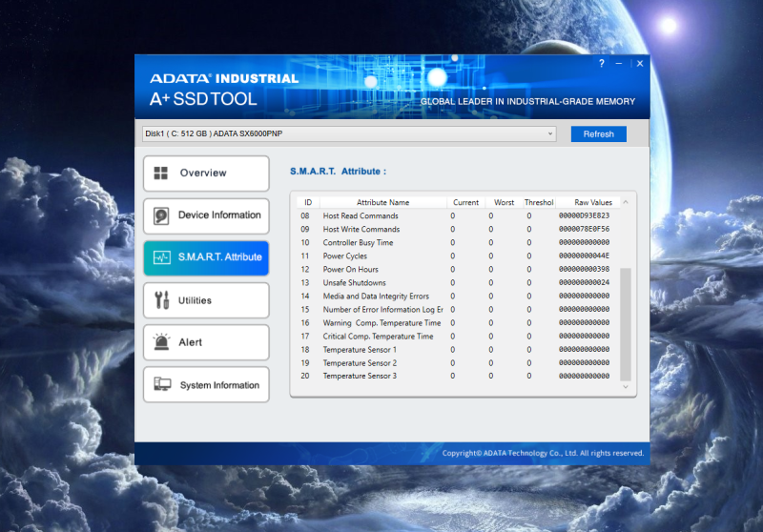The image size is (763, 532).
Task: Select Critical Comp. Temperature Time row
Action: 458,336
